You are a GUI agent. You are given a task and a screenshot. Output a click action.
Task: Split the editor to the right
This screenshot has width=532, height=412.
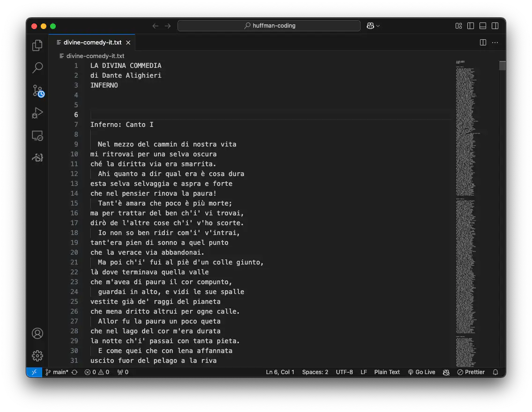483,43
